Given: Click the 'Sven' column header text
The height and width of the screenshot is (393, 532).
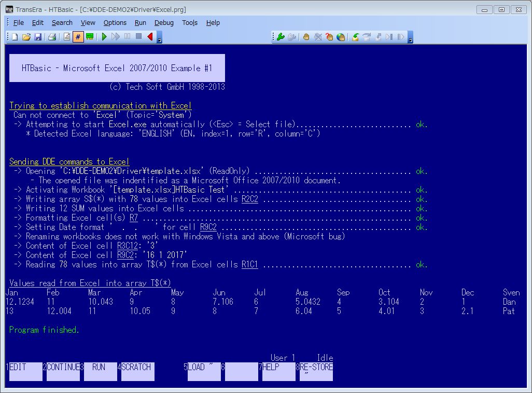Looking at the screenshot, I should pos(511,292).
